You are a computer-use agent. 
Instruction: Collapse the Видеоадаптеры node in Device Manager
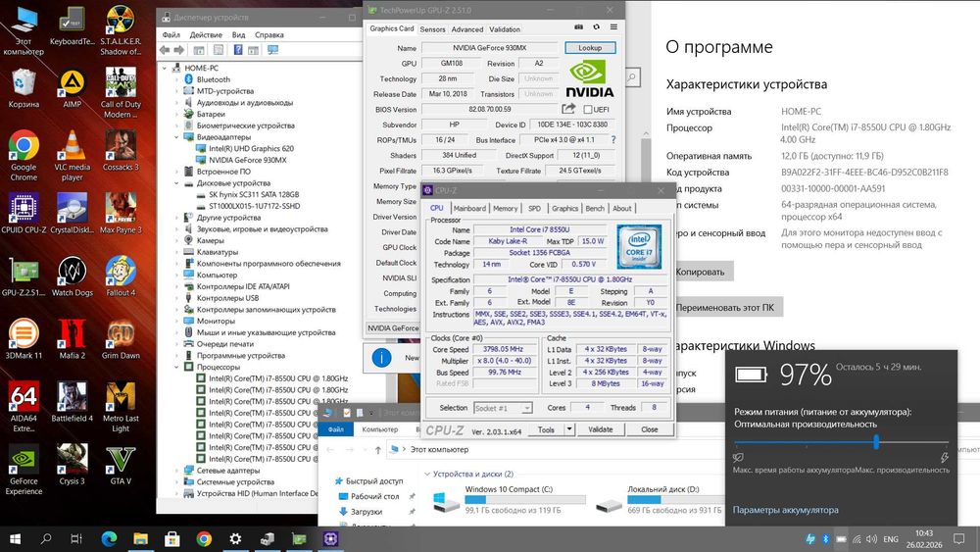tap(176, 137)
